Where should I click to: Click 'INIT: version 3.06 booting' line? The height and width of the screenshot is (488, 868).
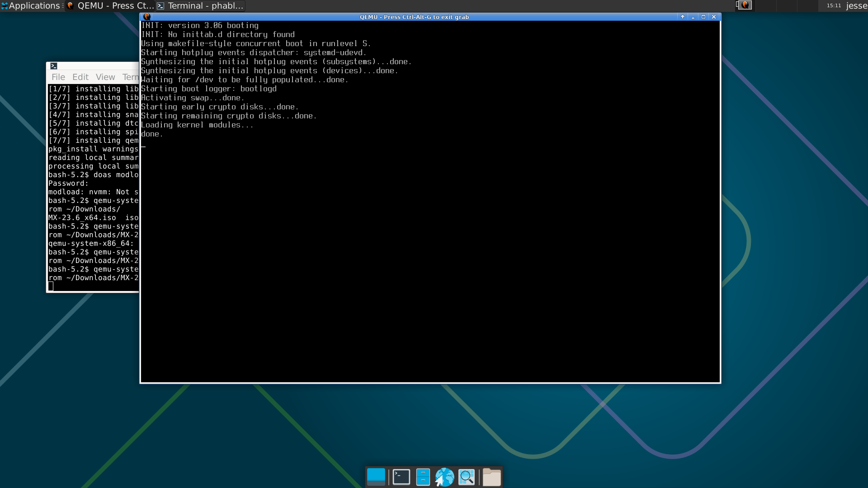click(x=200, y=26)
